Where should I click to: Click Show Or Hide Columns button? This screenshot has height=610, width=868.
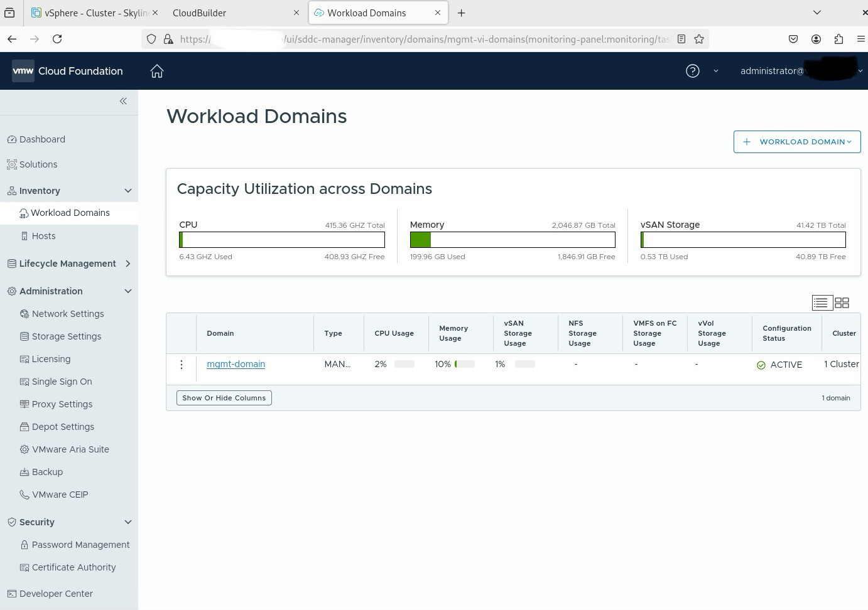224,398
